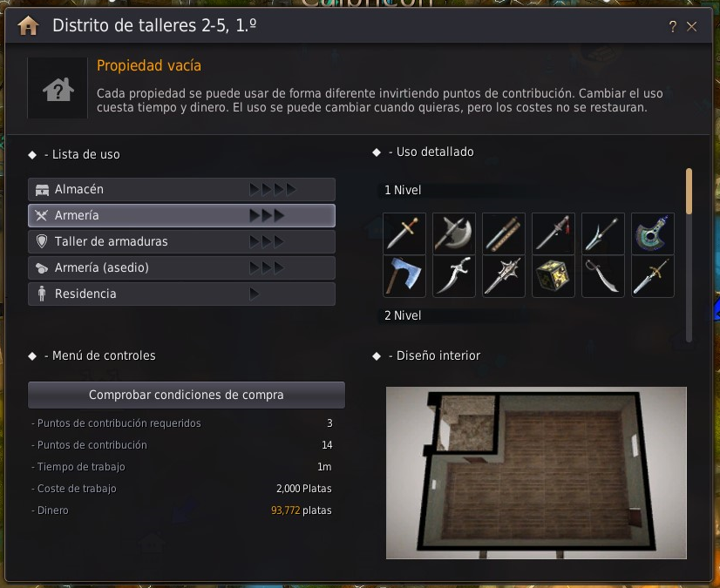
Task: Pick the green-blue talisman icon
Action: pos(653,233)
